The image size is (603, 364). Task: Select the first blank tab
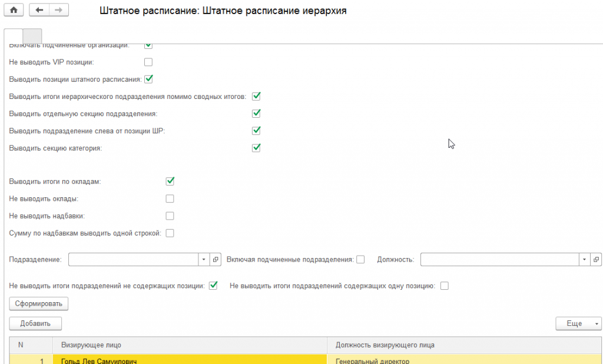[x=14, y=36]
